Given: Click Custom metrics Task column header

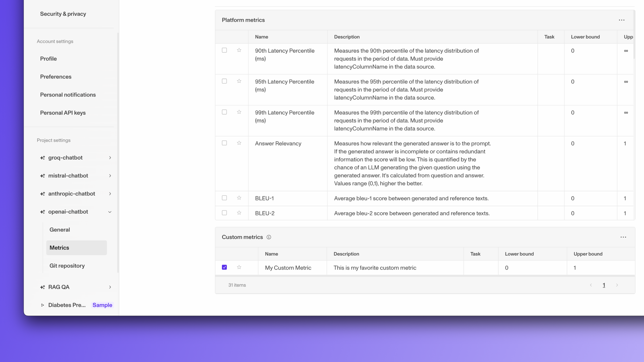Looking at the screenshot, I should click(475, 254).
